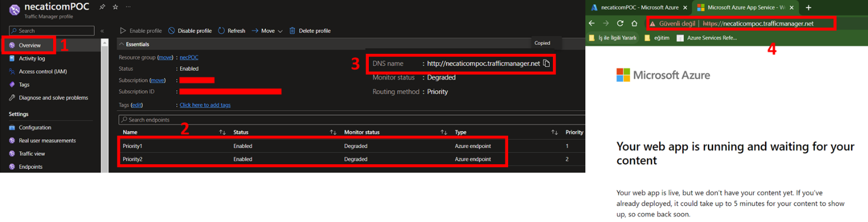Click the move link beside Resource group
This screenshot has height=222, width=868.
tap(165, 58)
